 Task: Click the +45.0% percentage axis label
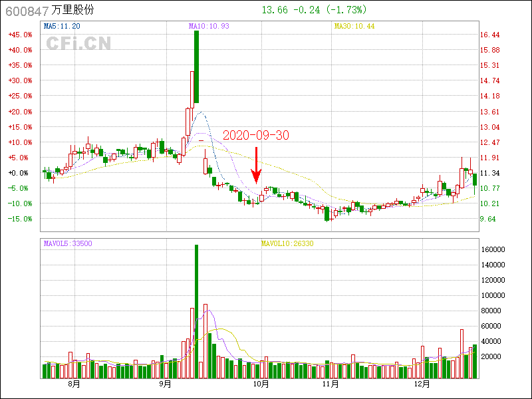click(x=19, y=35)
